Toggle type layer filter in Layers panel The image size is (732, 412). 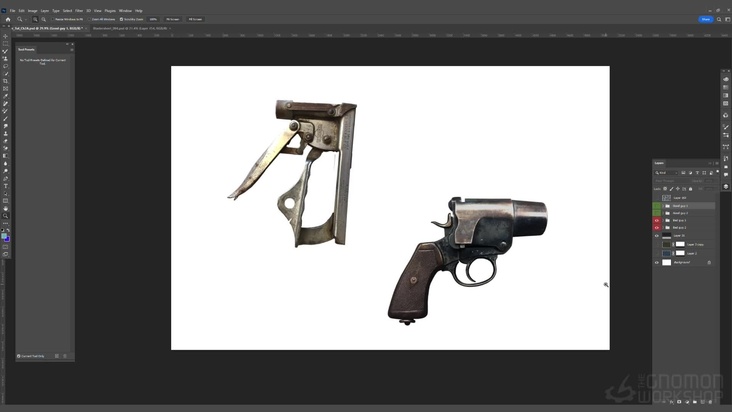tap(697, 173)
